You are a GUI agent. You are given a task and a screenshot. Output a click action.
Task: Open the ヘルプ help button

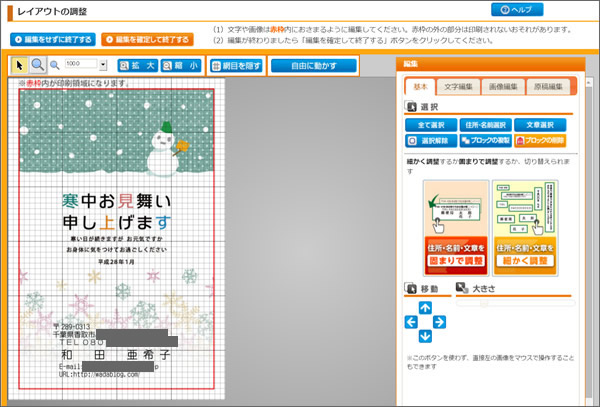click(x=517, y=10)
